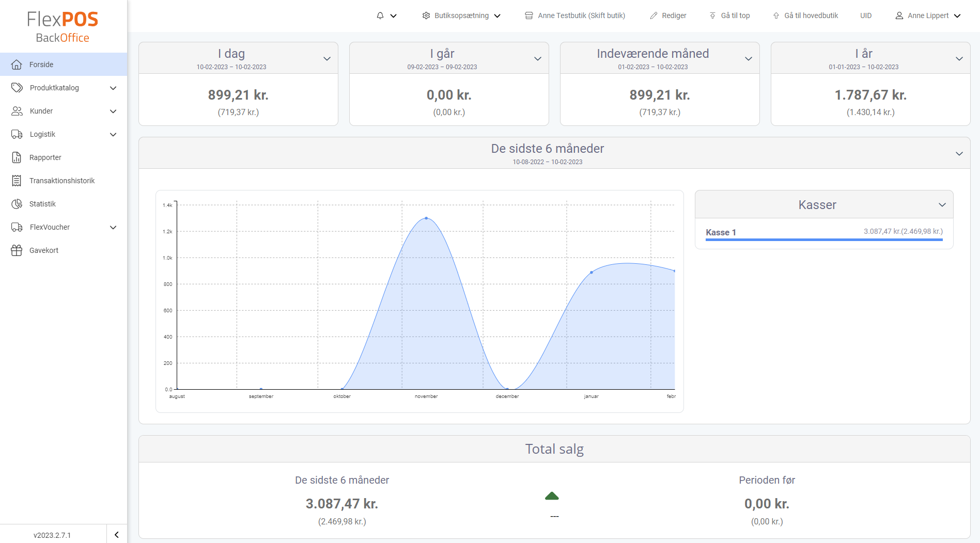Open the Butiksopsætning menu

pyautogui.click(x=461, y=15)
